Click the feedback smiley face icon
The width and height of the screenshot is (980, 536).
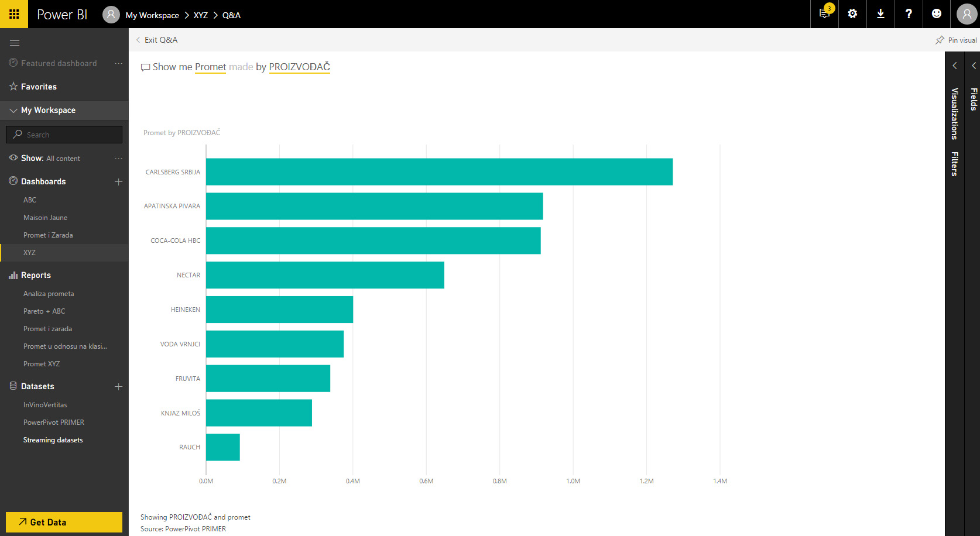point(937,14)
